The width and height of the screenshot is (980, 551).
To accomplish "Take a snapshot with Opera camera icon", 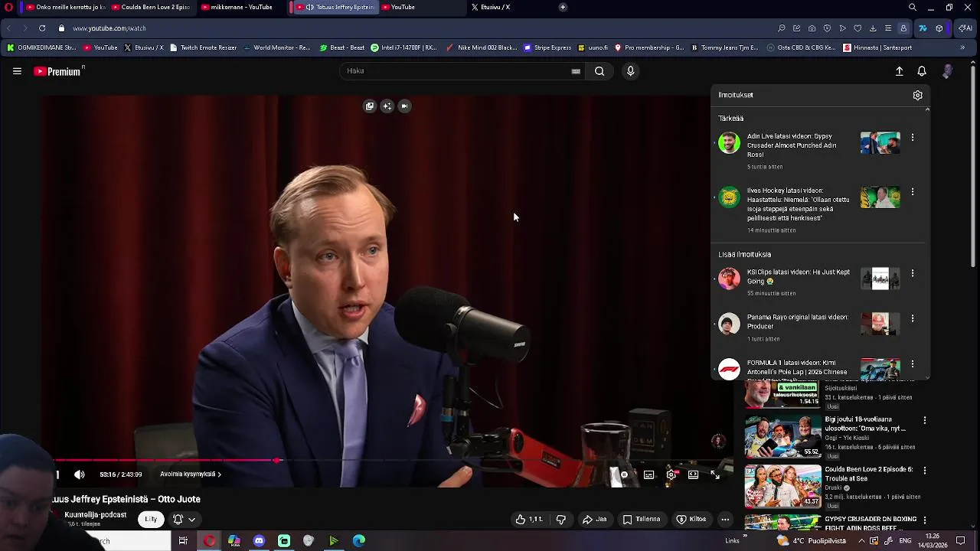I will (x=812, y=28).
